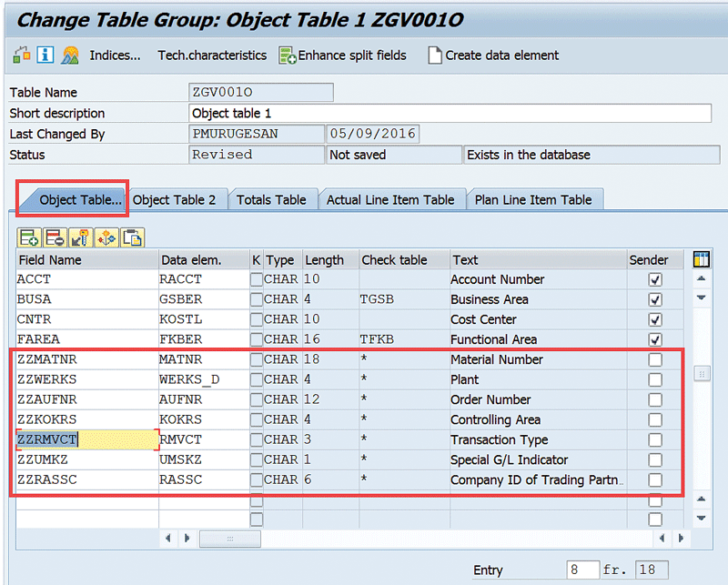The height and width of the screenshot is (585, 728).
Task: Tick the key checkbox for ZZWERKS row
Action: tap(256, 380)
